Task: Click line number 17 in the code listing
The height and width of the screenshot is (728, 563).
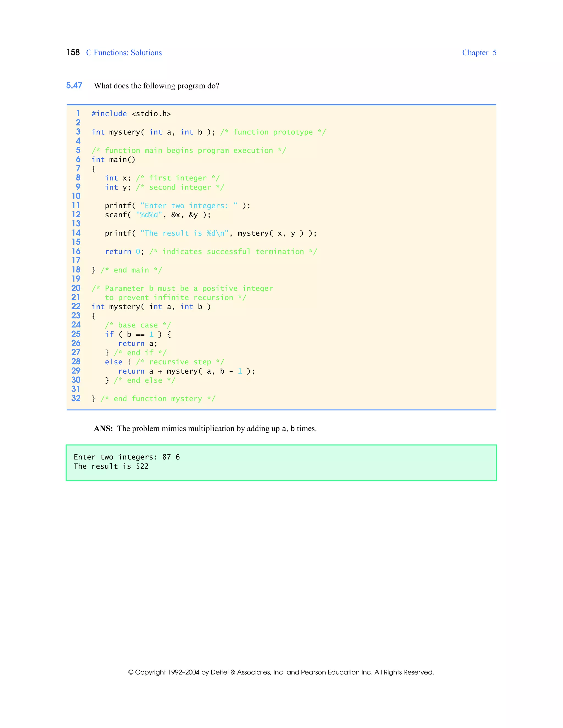Action: tap(76, 260)
